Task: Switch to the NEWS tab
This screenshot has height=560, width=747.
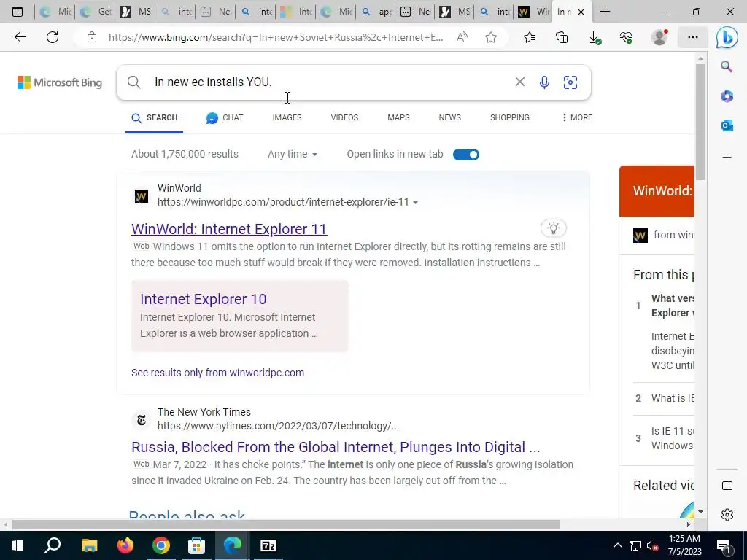Action: [449, 117]
